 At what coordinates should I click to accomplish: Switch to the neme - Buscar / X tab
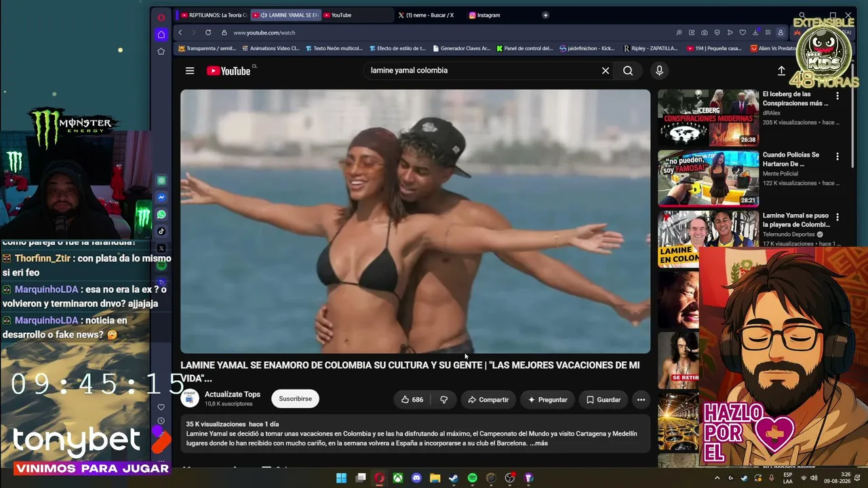(x=429, y=15)
